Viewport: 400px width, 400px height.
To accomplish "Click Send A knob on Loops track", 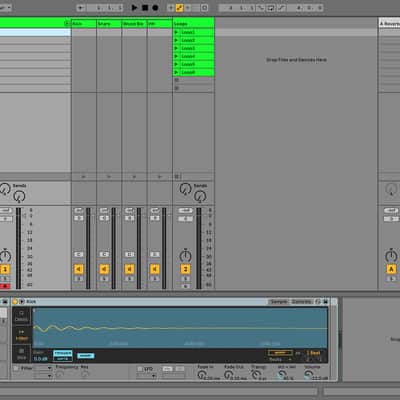I will pyautogui.click(x=185, y=189).
